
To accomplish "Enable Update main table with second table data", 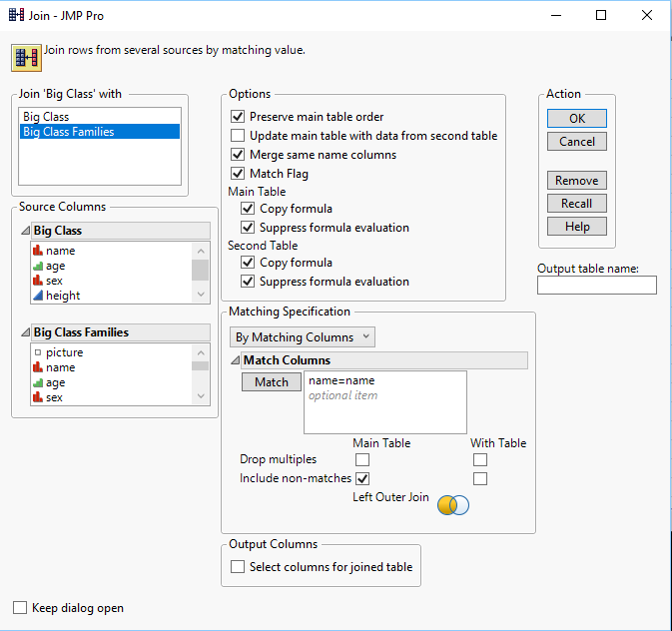I will point(238,136).
